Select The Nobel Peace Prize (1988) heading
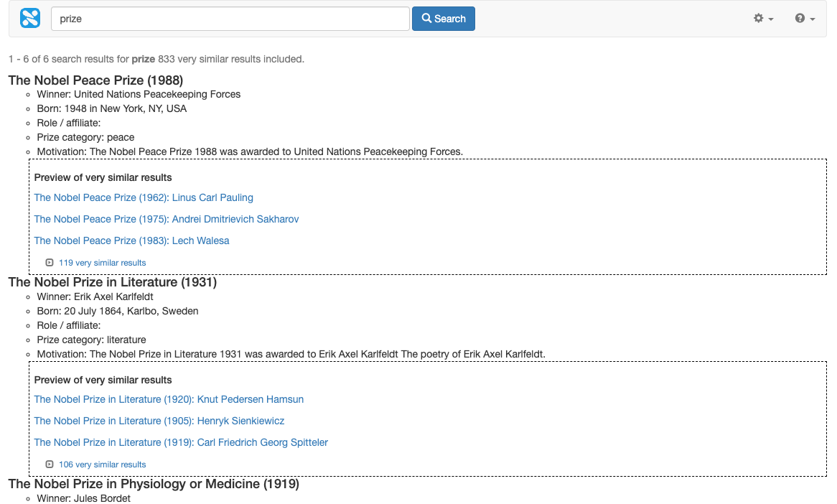Image resolution: width=837 pixels, height=504 pixels. point(95,80)
